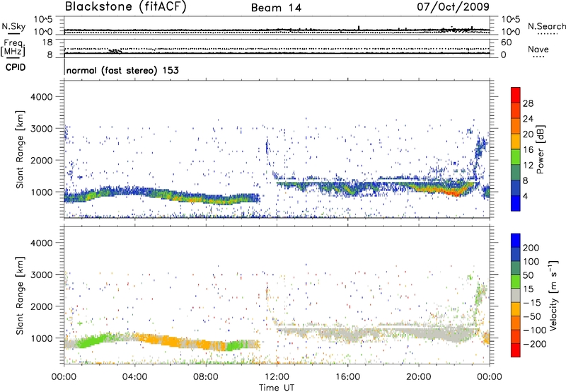Click the rightmost '00:00' time tick label
This screenshot has width=566, height=392.
[490, 377]
